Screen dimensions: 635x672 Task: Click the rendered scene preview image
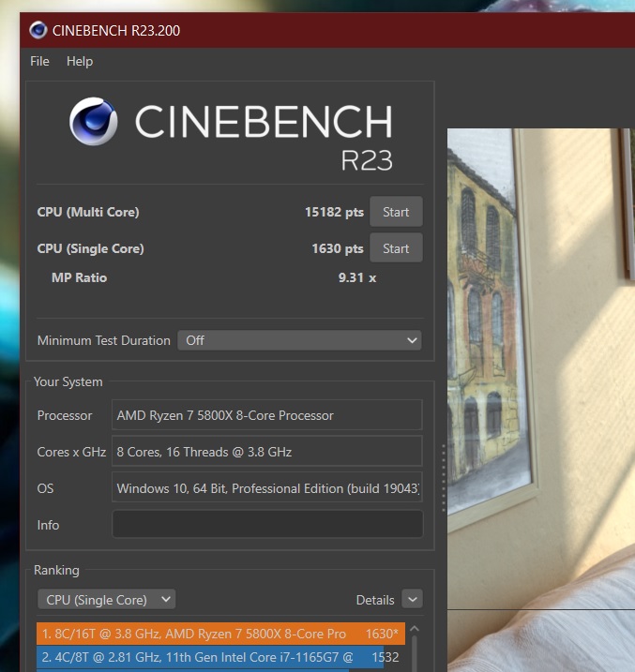541,400
